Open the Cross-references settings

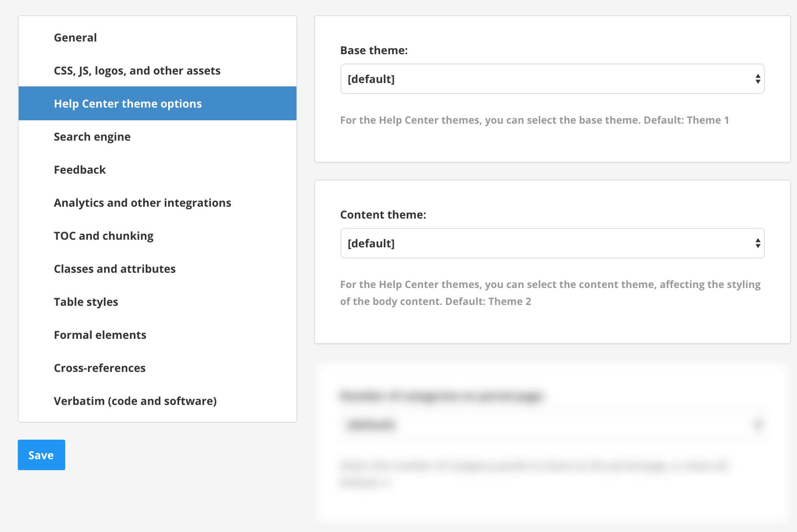[100, 368]
